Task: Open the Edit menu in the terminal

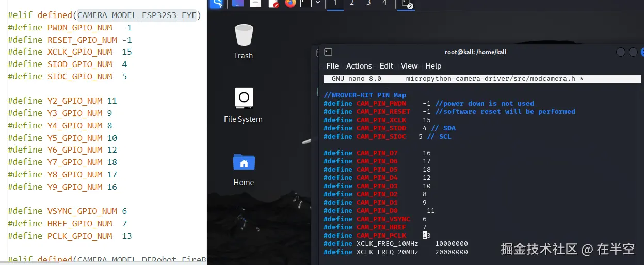Action: 387,66
